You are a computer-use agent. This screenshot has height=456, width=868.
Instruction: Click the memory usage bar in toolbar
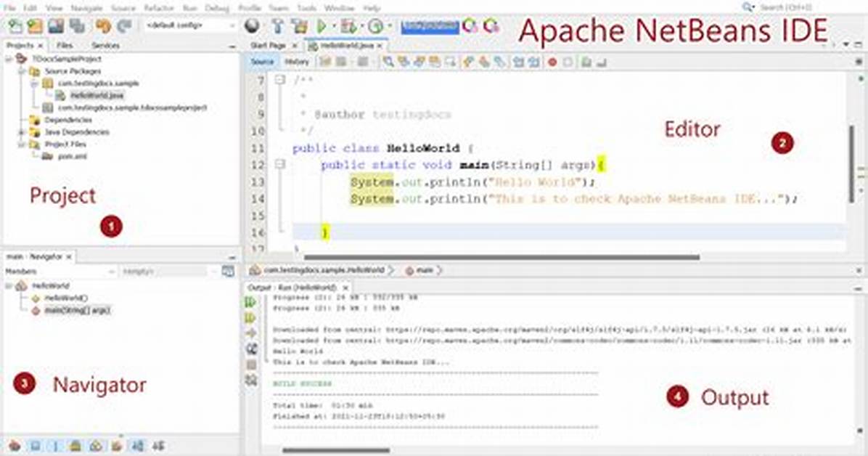pyautogui.click(x=430, y=25)
